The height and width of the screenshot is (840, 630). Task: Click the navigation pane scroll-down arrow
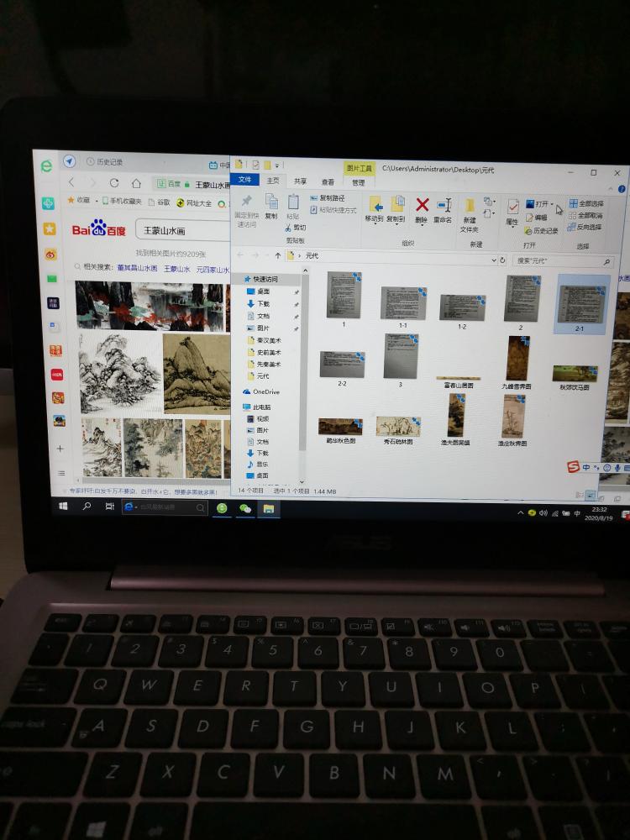pos(302,481)
